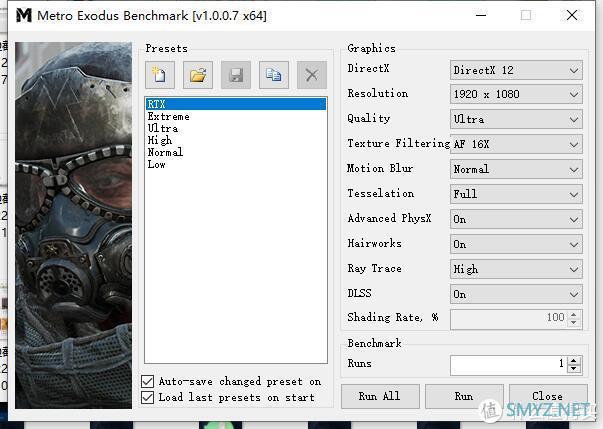Click the Run All button
This screenshot has width=603, height=429.
[x=380, y=396]
